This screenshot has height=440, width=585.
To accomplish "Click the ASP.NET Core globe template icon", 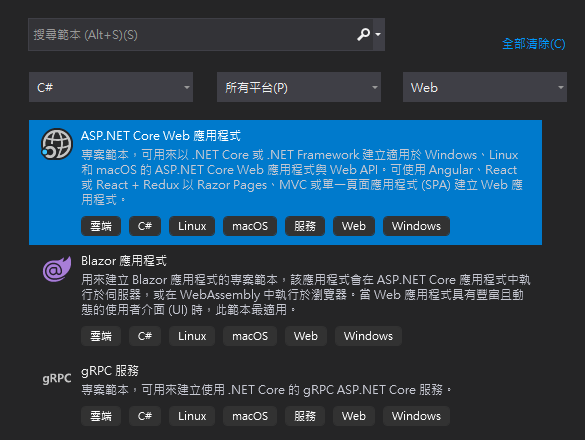I will click(57, 144).
